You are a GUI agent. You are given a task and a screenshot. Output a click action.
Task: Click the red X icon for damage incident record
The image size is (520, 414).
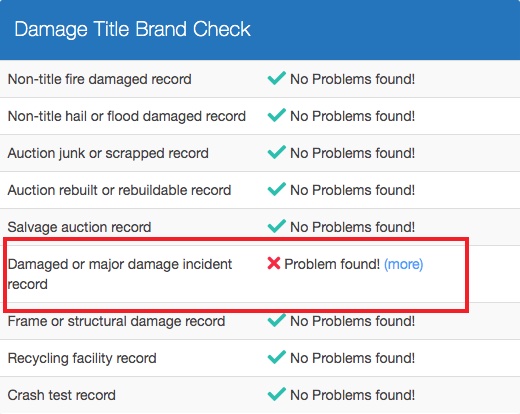[x=274, y=263]
